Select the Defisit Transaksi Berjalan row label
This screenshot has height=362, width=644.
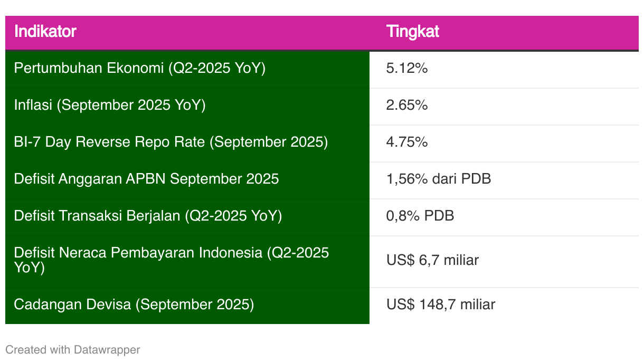pos(148,216)
